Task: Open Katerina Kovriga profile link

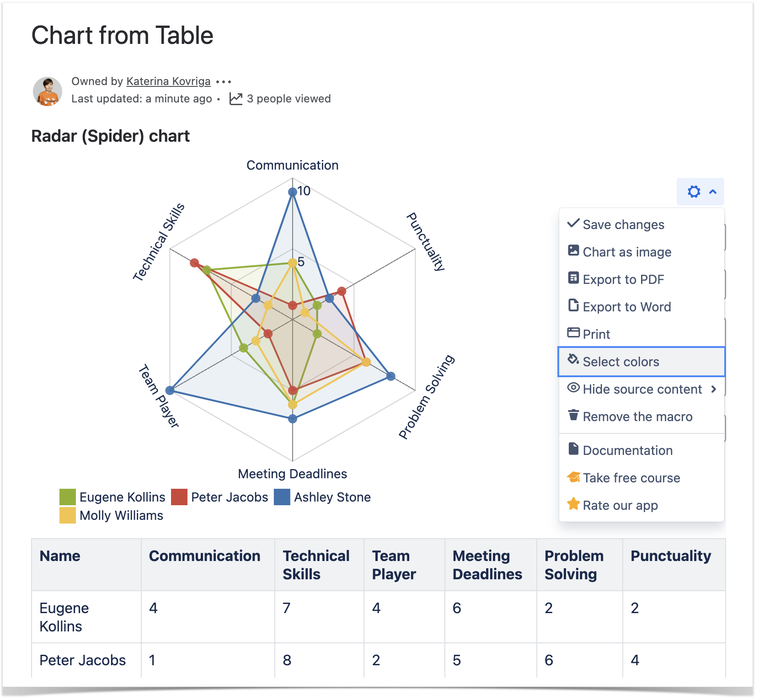Action: tap(168, 81)
